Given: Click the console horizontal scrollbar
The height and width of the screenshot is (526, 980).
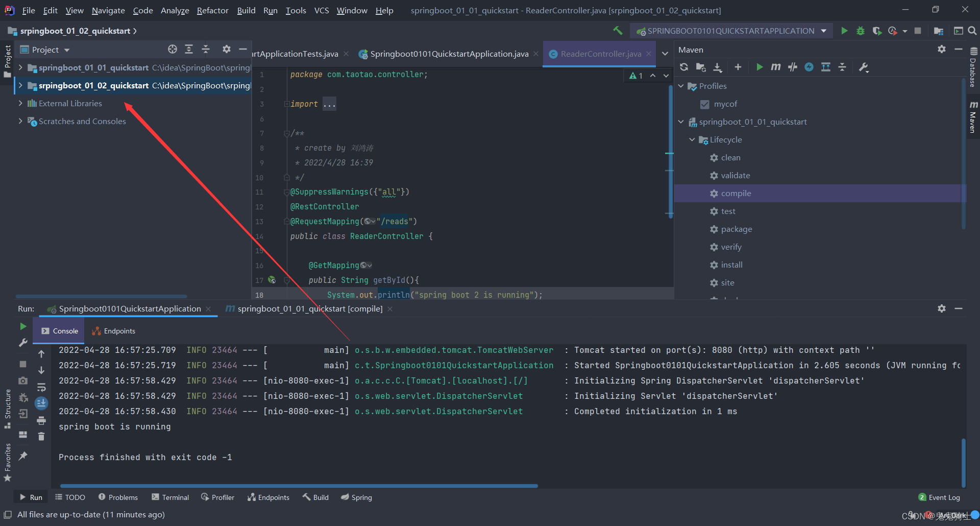Looking at the screenshot, I should point(299,486).
